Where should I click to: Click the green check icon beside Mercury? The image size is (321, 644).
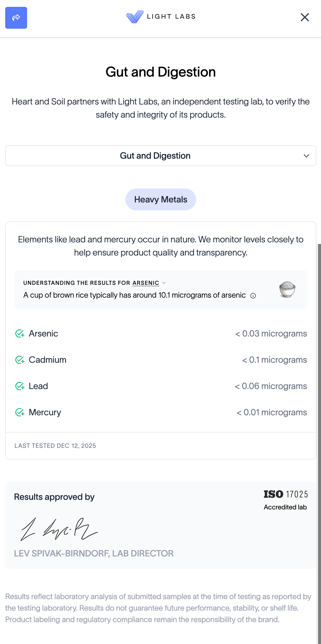coord(20,413)
